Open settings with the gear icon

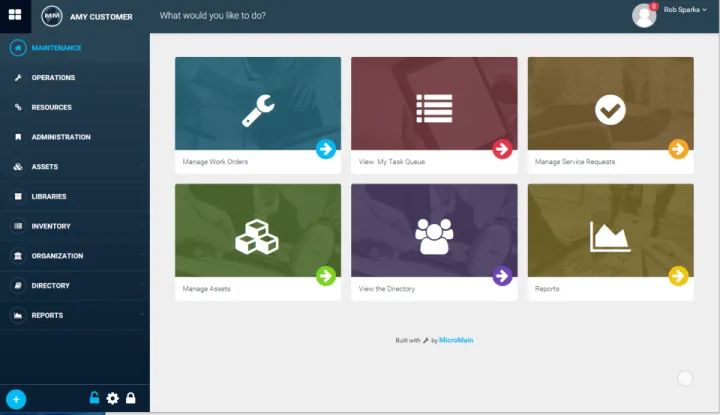112,398
